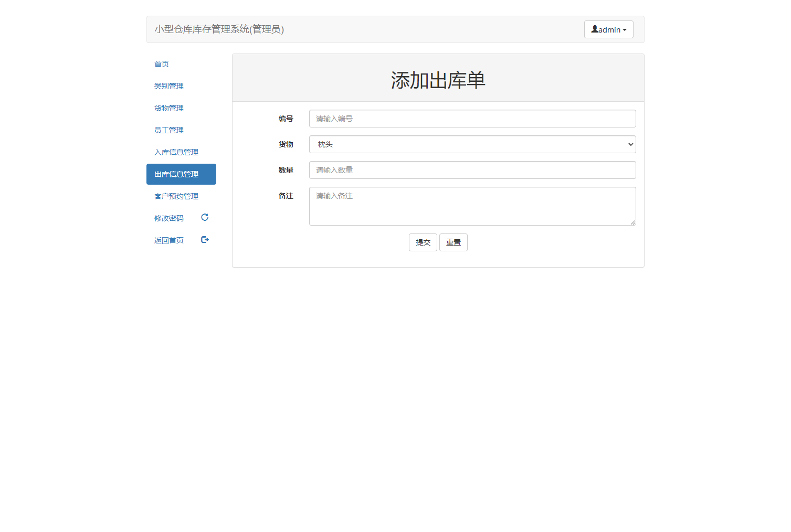Click the 数量 label
The height and width of the screenshot is (532, 791).
tap(286, 170)
